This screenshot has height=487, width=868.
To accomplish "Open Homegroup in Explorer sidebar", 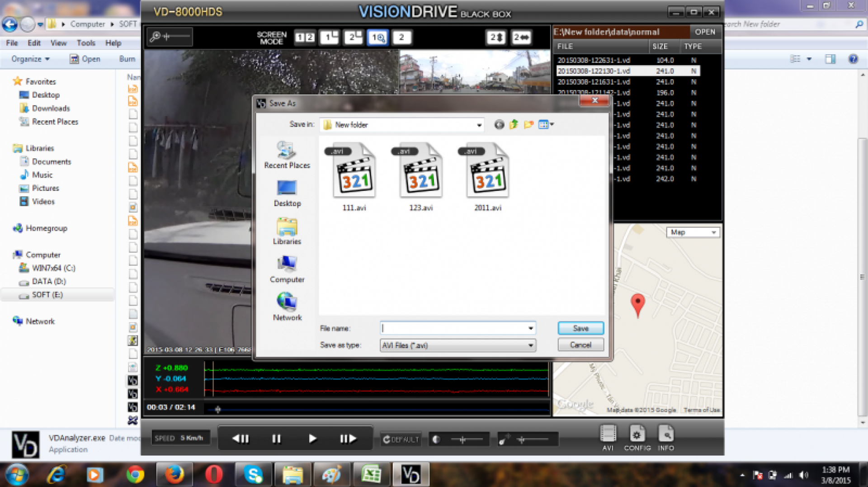I will [x=46, y=228].
